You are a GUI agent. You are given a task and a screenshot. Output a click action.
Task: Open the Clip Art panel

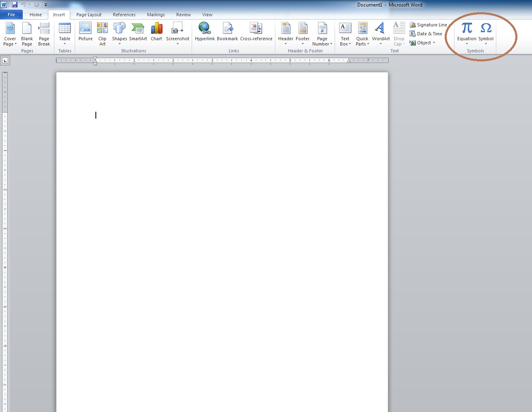[x=102, y=33]
